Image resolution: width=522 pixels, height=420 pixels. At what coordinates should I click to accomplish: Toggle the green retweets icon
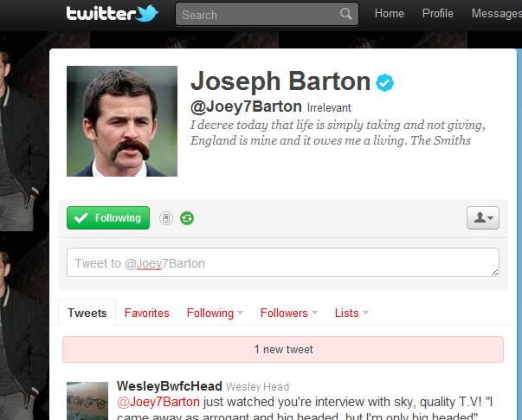(x=187, y=218)
